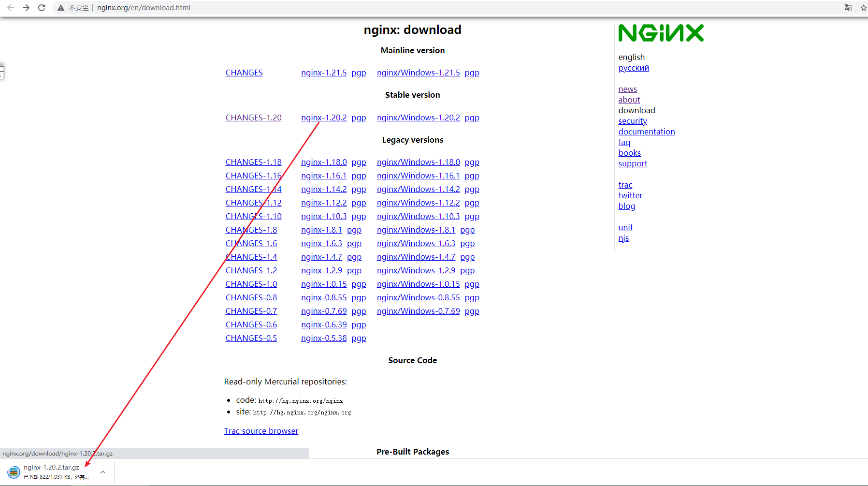This screenshot has width=868, height=486.
Task: Click the browser back arrow
Action: click(11, 8)
